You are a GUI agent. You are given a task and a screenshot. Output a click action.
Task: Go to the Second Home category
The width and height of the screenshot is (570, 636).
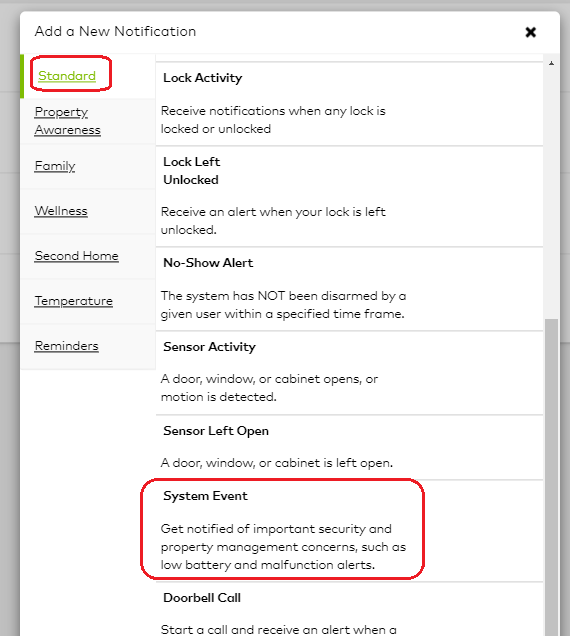(x=76, y=256)
